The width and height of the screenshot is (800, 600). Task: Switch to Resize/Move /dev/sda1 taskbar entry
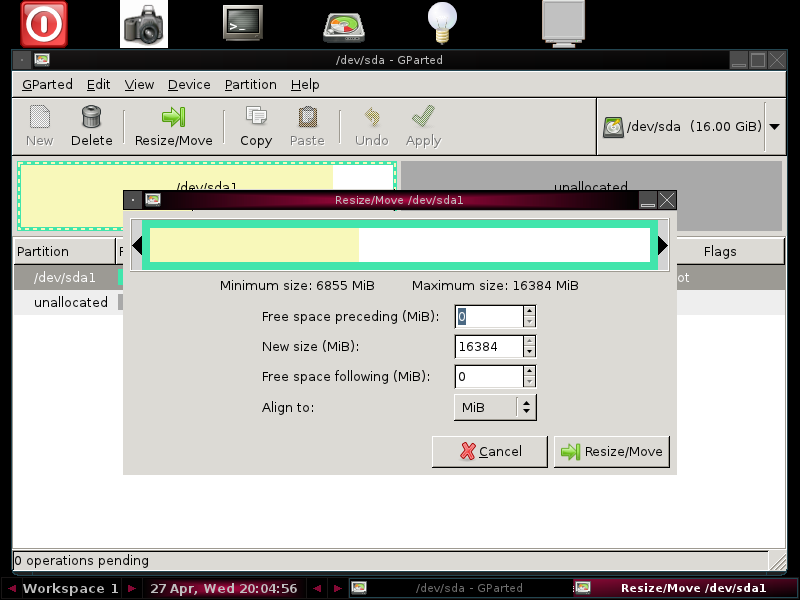click(x=685, y=588)
